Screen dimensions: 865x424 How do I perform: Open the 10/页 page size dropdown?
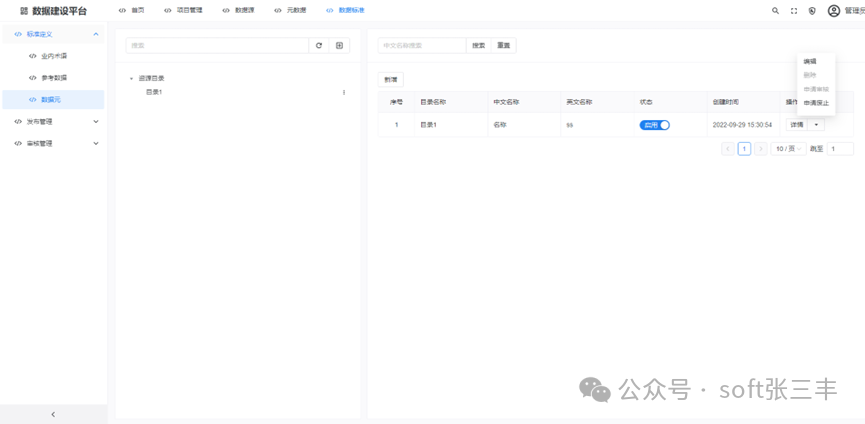pos(788,149)
